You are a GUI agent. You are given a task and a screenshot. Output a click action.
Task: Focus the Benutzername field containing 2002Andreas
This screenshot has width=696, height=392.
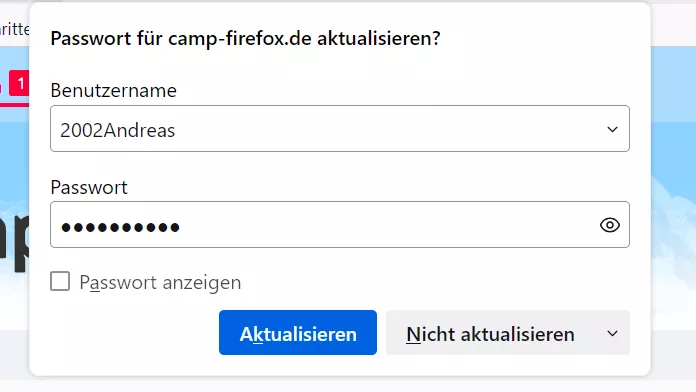pyautogui.click(x=340, y=129)
